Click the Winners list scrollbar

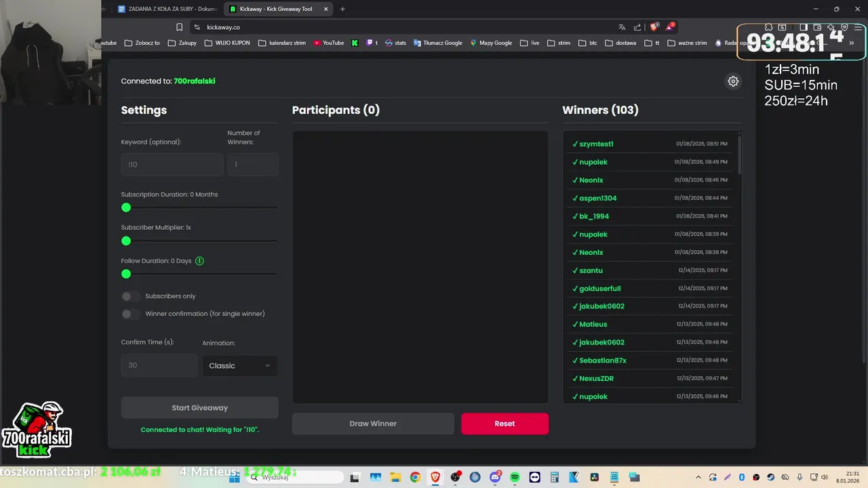[x=739, y=155]
